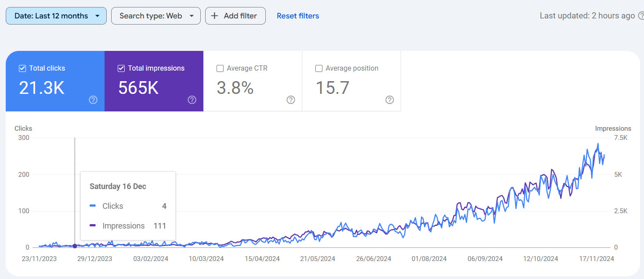
Task: Select the Average position 15.7 metric card
Action: [351, 81]
